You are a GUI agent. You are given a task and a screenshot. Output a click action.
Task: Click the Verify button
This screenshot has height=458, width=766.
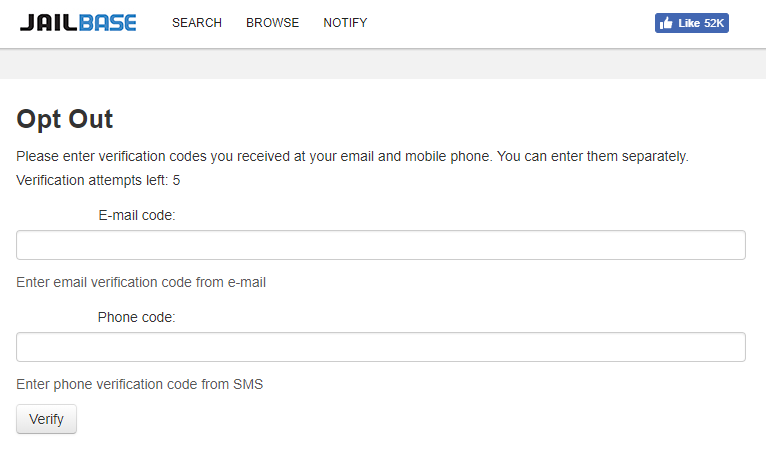coord(46,419)
